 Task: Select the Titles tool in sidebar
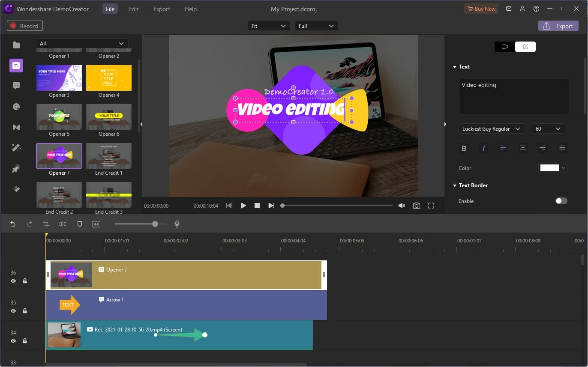click(16, 66)
